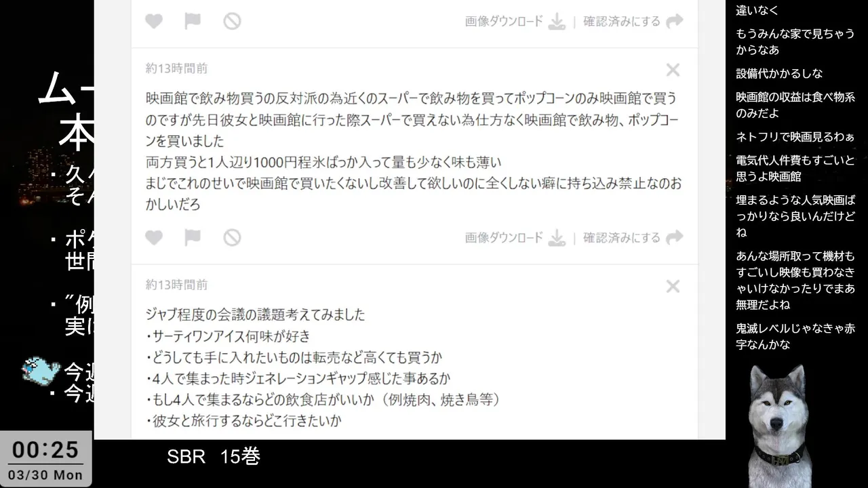Click the download arrow icon on the top message
The height and width of the screenshot is (488, 868).
click(x=557, y=22)
